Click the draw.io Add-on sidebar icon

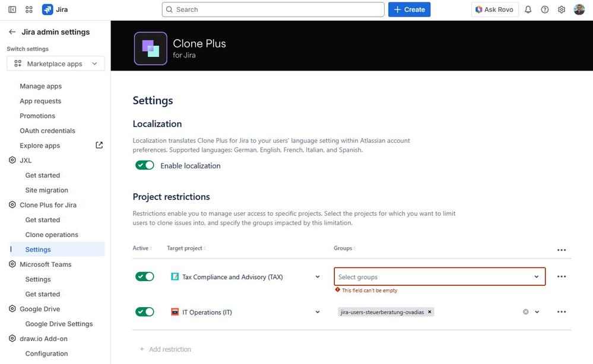point(12,339)
